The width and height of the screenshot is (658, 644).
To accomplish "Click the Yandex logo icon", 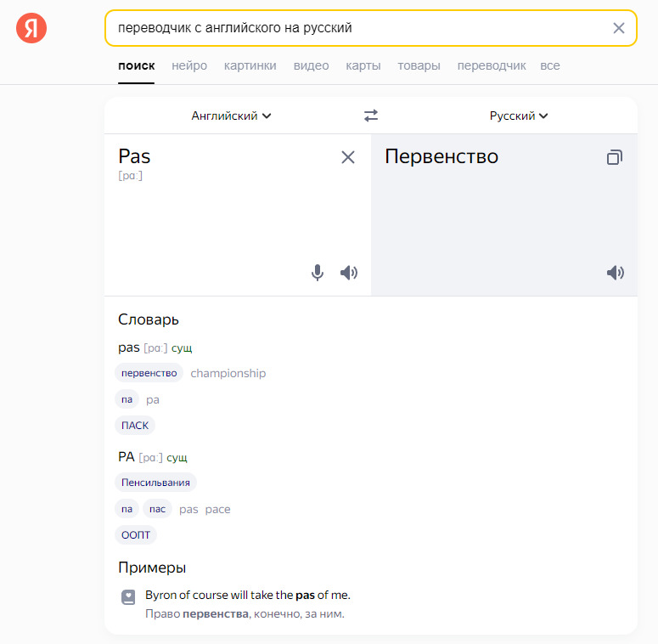I will pyautogui.click(x=31, y=29).
